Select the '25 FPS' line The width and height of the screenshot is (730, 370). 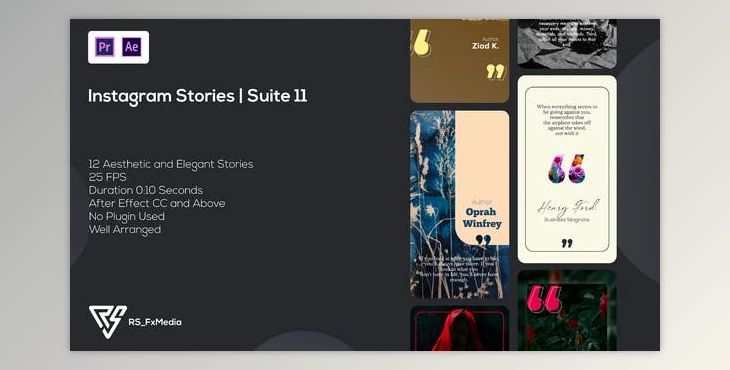tap(107, 177)
